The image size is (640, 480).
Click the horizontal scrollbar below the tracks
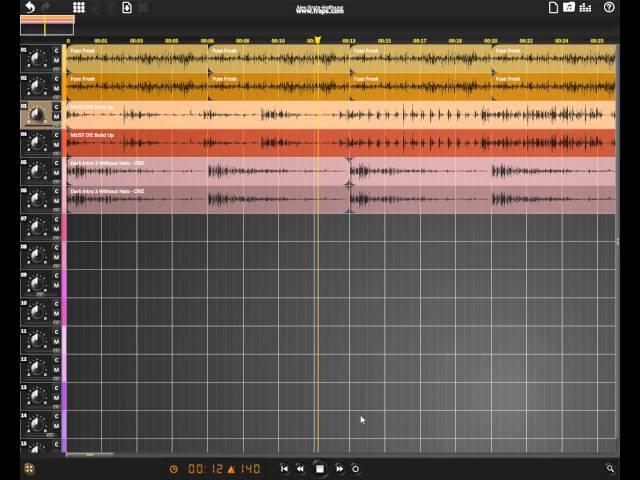coord(90,454)
